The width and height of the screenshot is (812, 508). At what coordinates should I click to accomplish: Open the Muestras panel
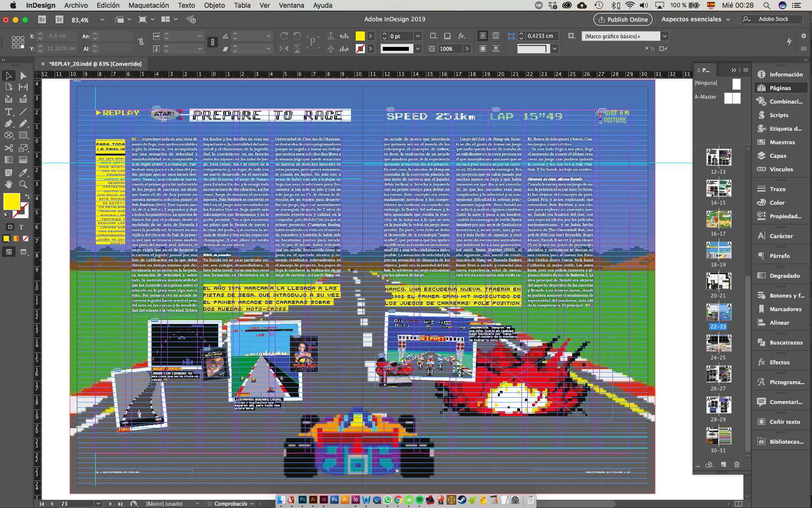pyautogui.click(x=782, y=142)
